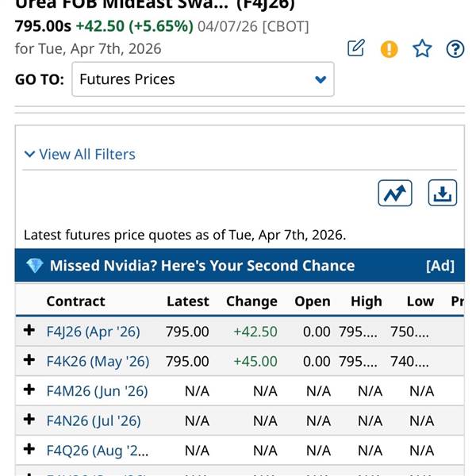Click the download data icon

click(x=443, y=193)
